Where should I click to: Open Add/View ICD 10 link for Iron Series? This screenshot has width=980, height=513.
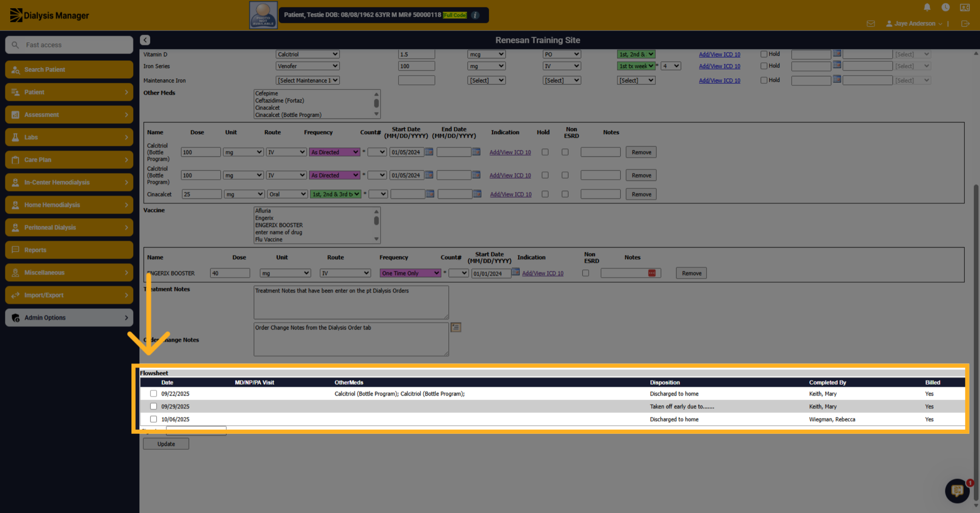pyautogui.click(x=719, y=66)
